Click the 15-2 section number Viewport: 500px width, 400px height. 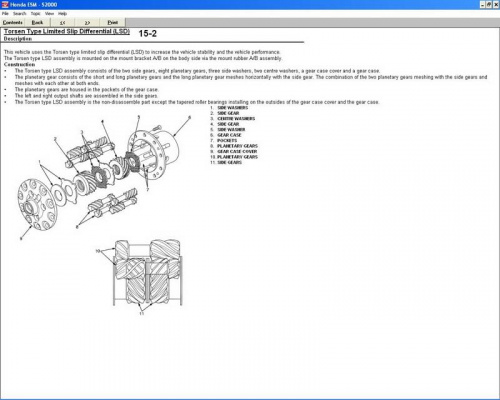click(147, 33)
